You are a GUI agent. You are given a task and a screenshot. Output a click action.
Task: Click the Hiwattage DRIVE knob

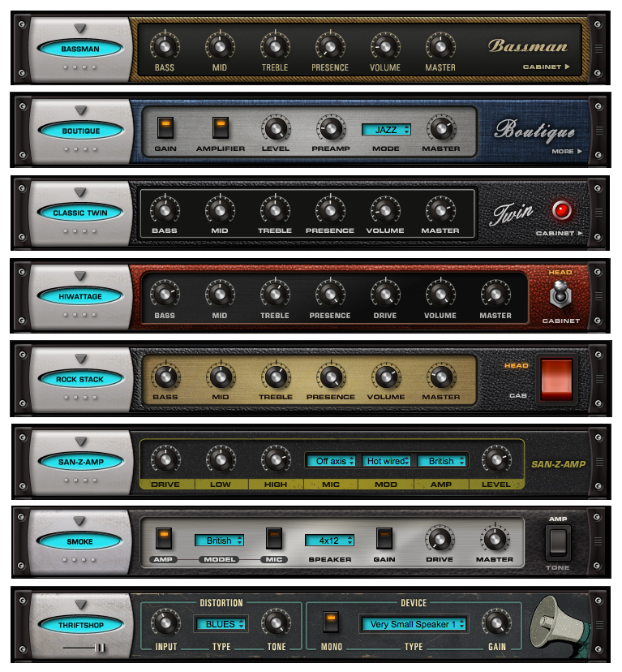coord(385,294)
